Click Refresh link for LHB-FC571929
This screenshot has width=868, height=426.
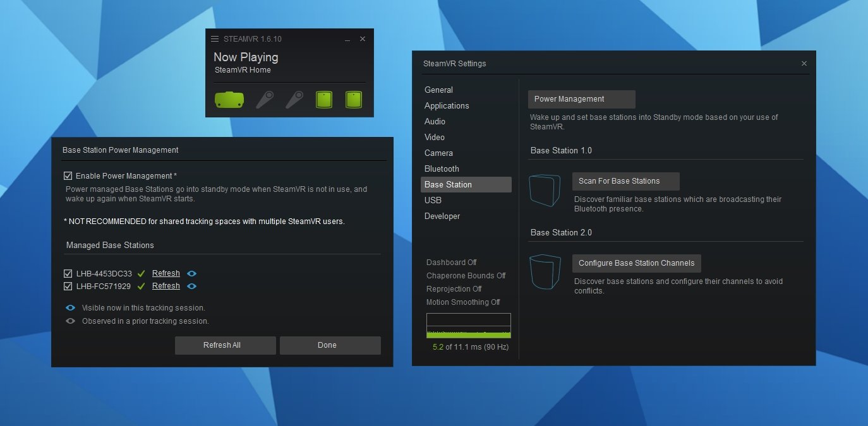coord(166,286)
